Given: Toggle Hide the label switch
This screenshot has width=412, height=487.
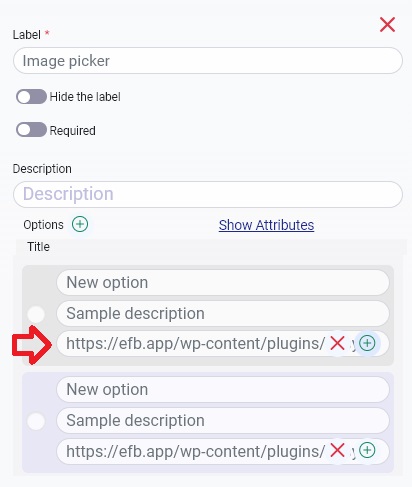Looking at the screenshot, I should tap(31, 97).
